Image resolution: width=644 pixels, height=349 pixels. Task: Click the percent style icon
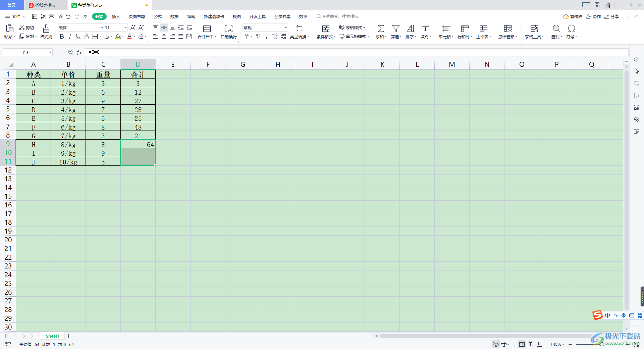tap(258, 36)
